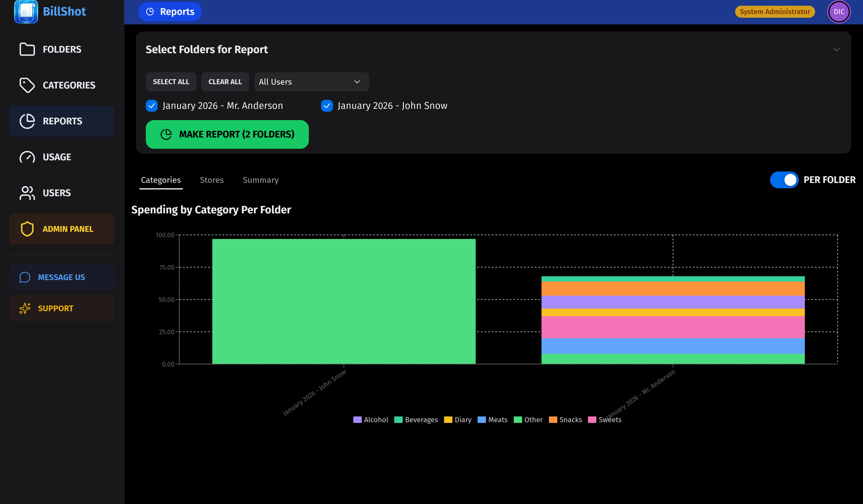Click the "Spending by Category Per Folder" heading
The image size is (863, 504).
point(211,210)
